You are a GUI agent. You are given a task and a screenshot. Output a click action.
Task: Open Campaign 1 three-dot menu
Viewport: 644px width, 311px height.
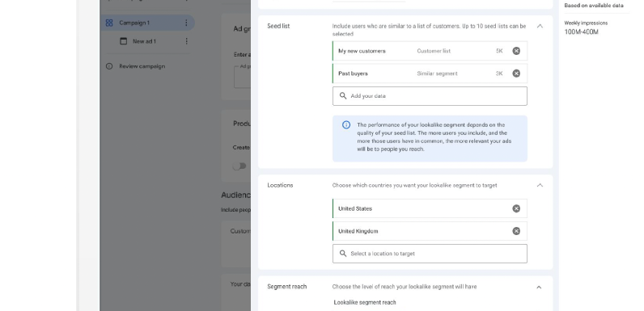(186, 23)
